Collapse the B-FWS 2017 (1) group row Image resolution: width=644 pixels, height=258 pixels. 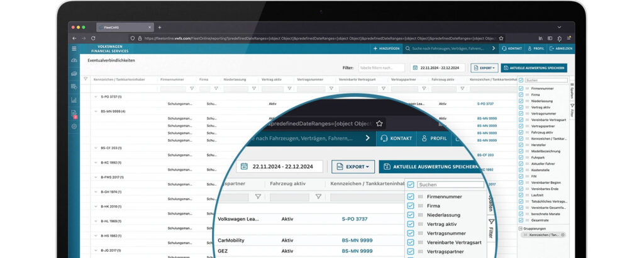point(96,177)
